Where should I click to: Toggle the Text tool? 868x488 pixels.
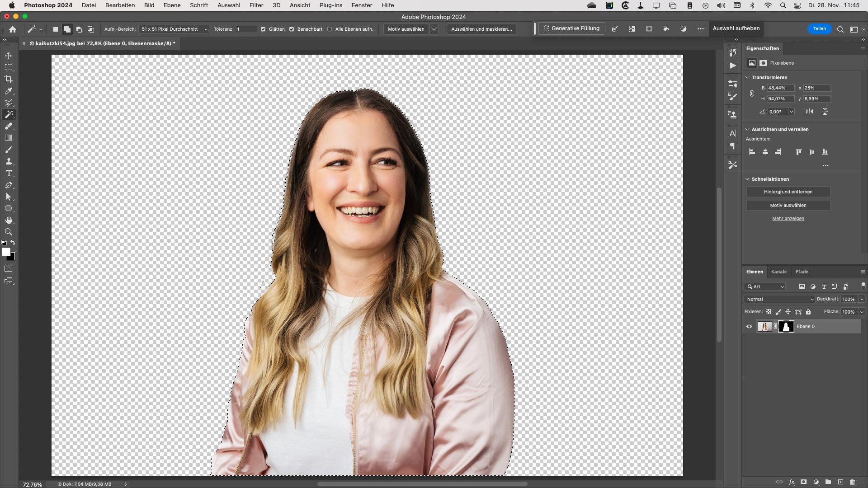8,174
